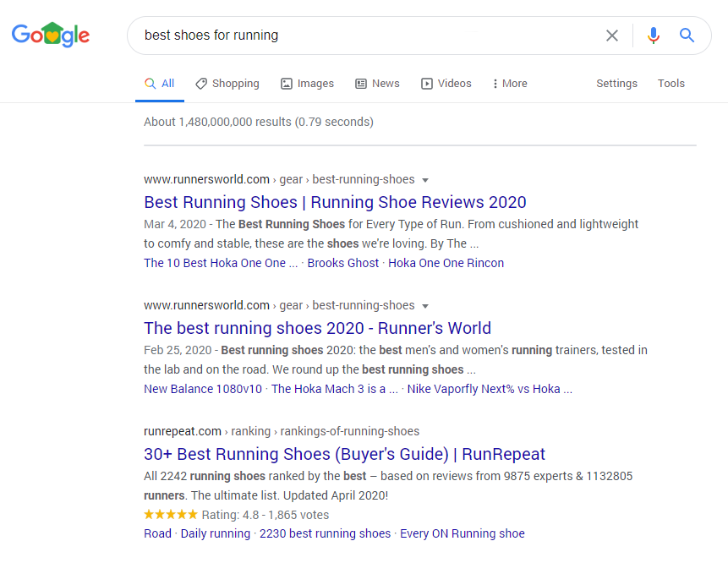Open the Google logo home link
Screen dimensions: 728x563
click(x=51, y=35)
